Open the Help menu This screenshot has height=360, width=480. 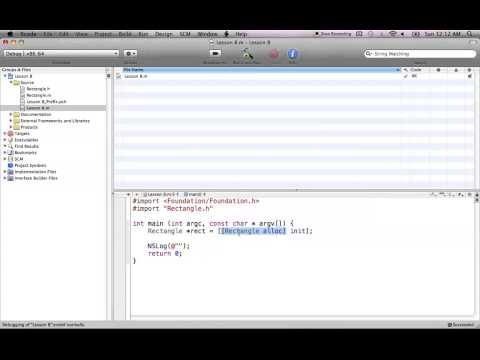click(x=241, y=34)
